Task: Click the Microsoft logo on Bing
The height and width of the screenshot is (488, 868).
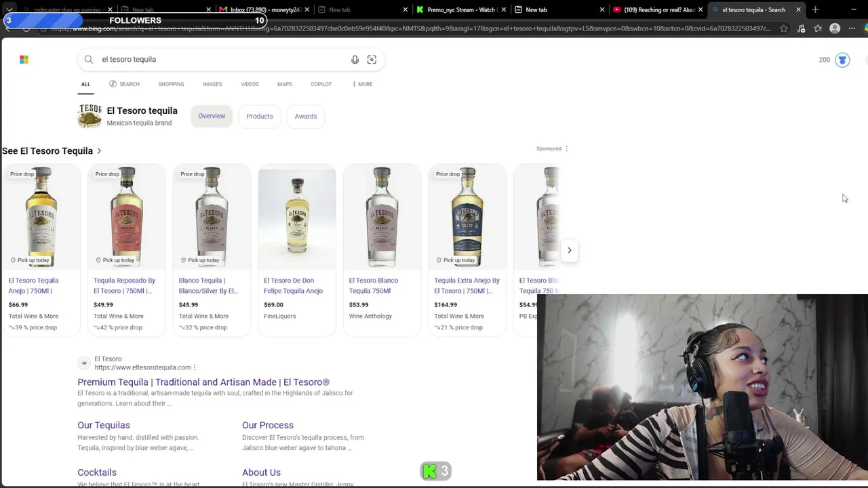Action: (24, 60)
